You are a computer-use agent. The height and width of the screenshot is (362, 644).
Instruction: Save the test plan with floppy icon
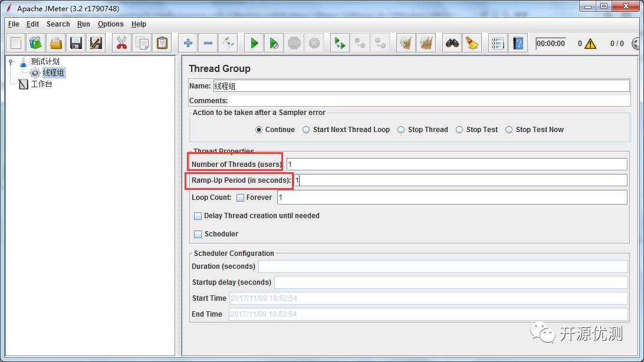pos(76,43)
